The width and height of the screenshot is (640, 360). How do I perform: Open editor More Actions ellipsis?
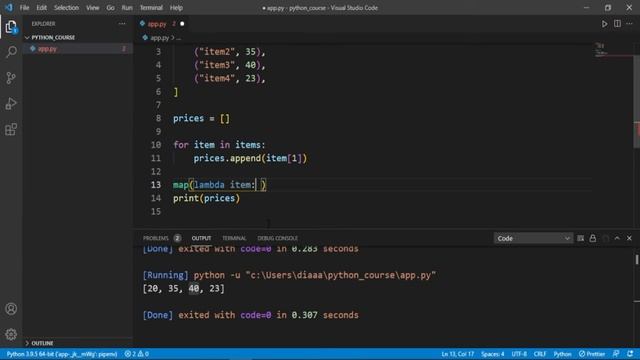point(629,24)
